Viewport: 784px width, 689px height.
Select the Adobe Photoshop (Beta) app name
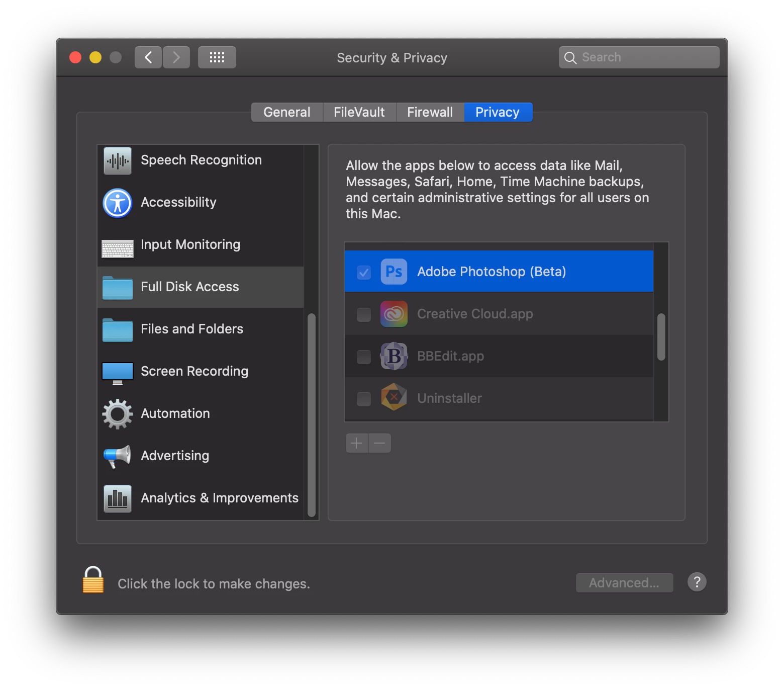pyautogui.click(x=492, y=272)
